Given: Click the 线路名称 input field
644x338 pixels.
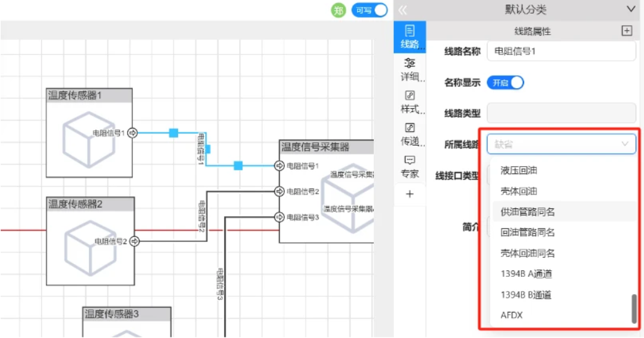Looking at the screenshot, I should point(561,52).
